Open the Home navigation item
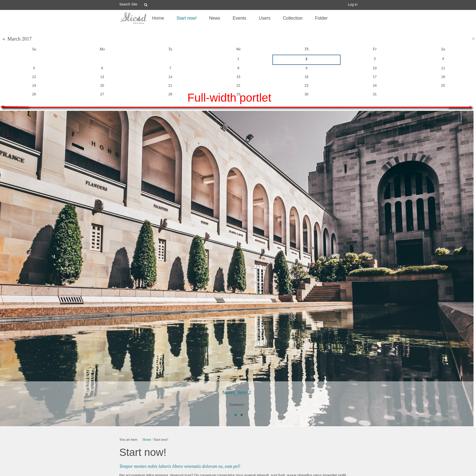Viewport: 476px width, 476px height. (158, 18)
